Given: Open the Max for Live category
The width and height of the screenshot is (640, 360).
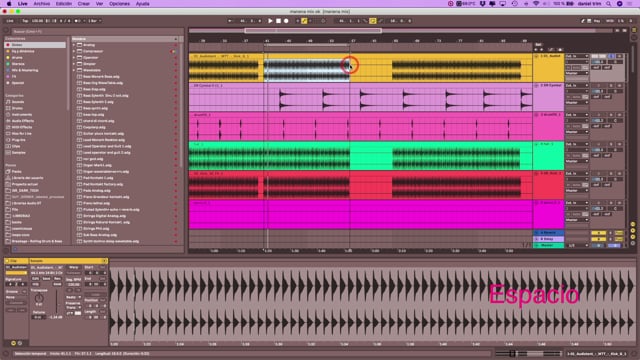Looking at the screenshot, I should point(22,133).
